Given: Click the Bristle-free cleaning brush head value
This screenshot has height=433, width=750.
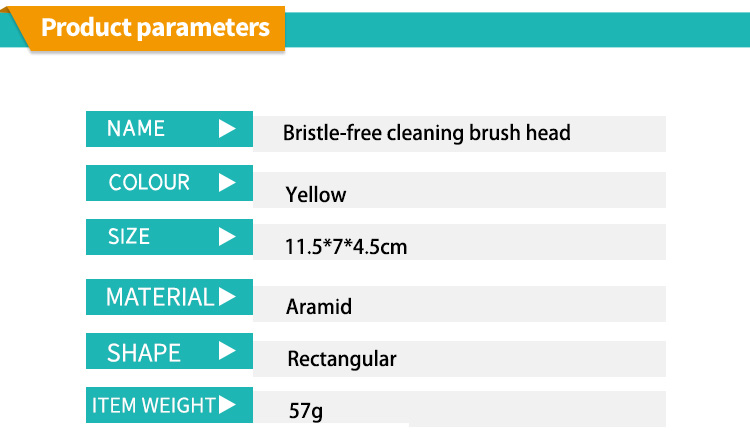Looking at the screenshot, I should click(427, 133).
